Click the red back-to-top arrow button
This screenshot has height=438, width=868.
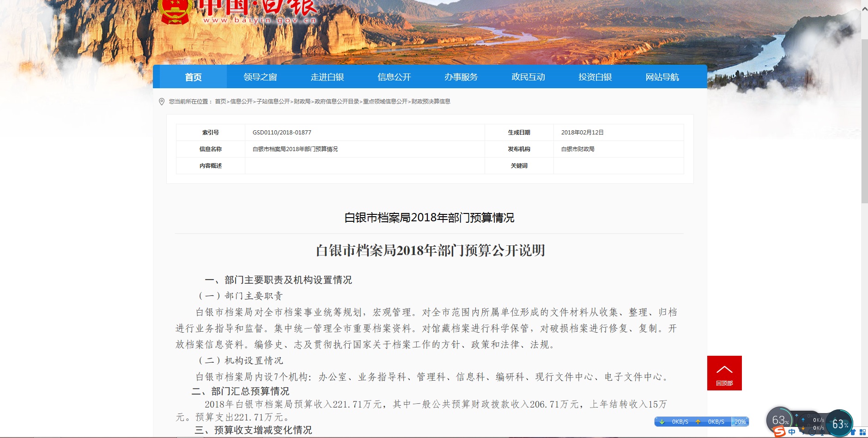724,372
